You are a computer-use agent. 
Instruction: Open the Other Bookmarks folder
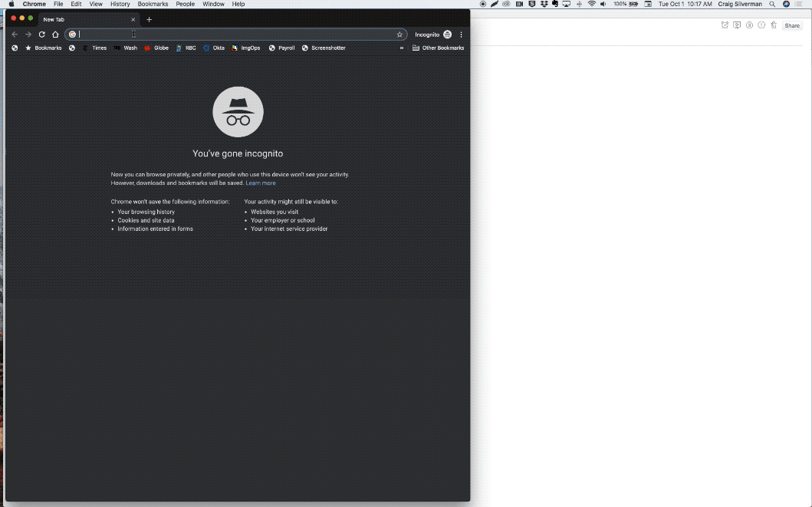(x=438, y=48)
